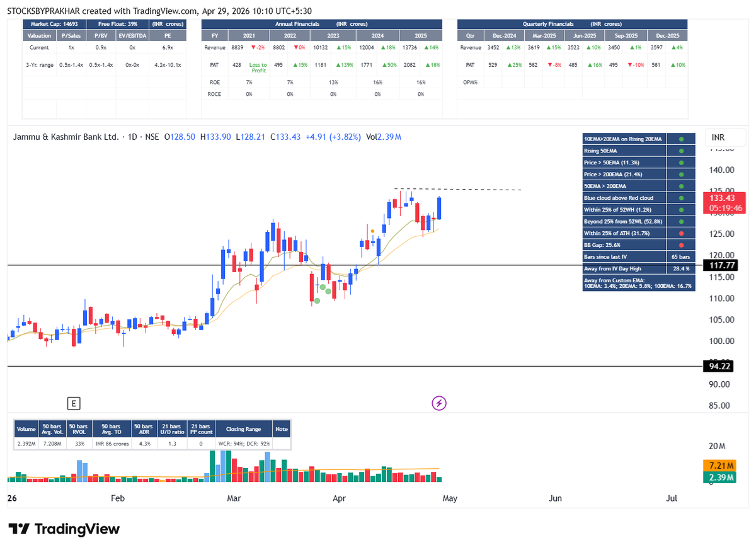This screenshot has height=550, width=756.
Task: Click the Mar label on the time axis
Action: 234,498
